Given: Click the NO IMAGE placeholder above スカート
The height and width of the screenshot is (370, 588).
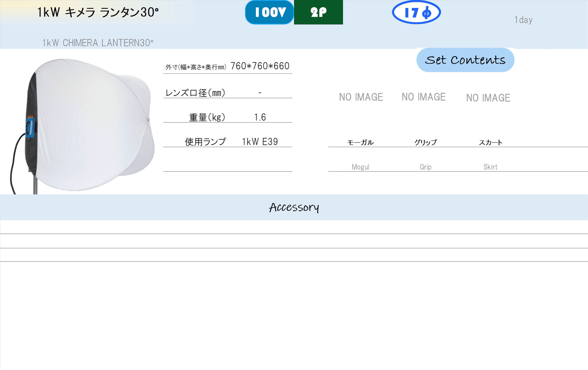Looking at the screenshot, I should tap(488, 98).
